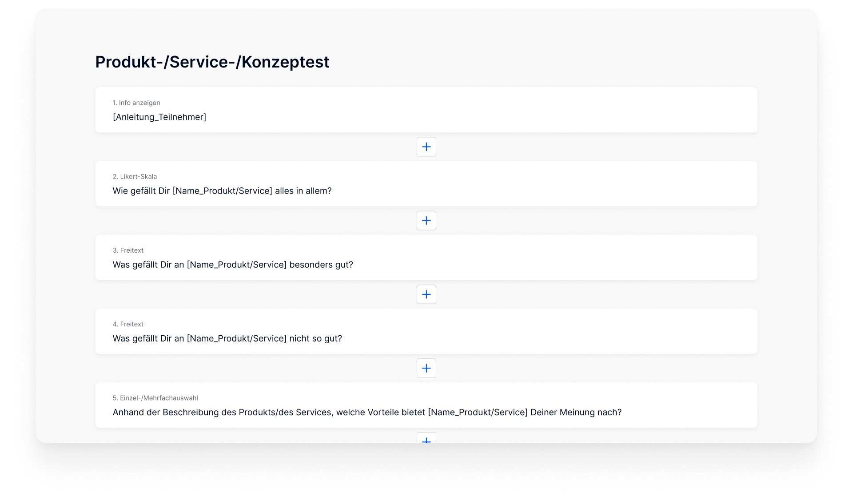The image size is (852, 504).
Task: Click the partially visible plus below question 5
Action: (x=426, y=439)
